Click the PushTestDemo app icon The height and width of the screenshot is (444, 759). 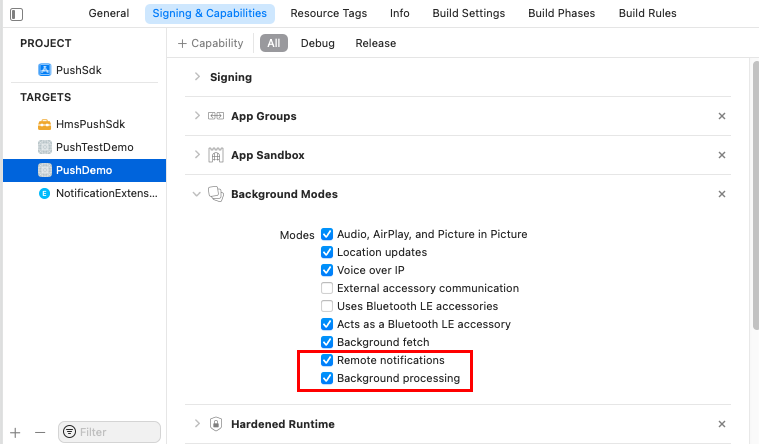click(x=45, y=147)
